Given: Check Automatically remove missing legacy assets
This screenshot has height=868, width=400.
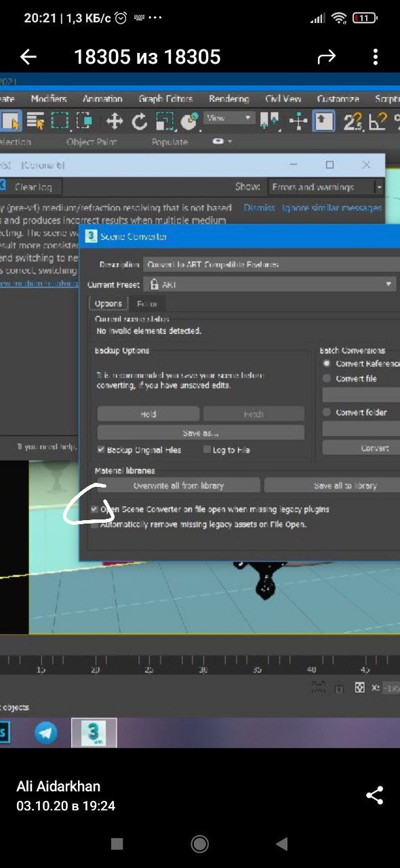Looking at the screenshot, I should pos(94,524).
